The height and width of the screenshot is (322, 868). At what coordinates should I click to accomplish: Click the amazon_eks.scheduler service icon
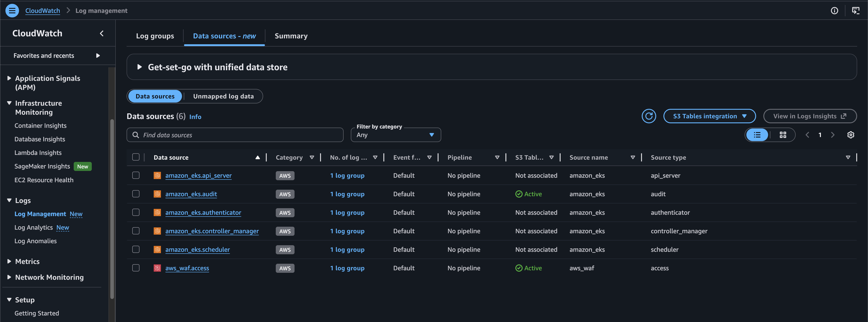(x=157, y=249)
